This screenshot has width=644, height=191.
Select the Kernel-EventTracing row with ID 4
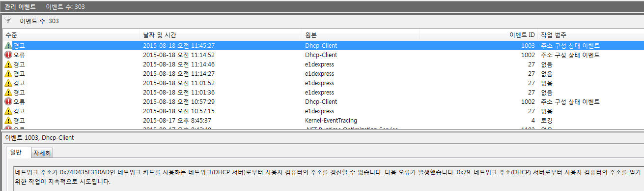coord(322,120)
